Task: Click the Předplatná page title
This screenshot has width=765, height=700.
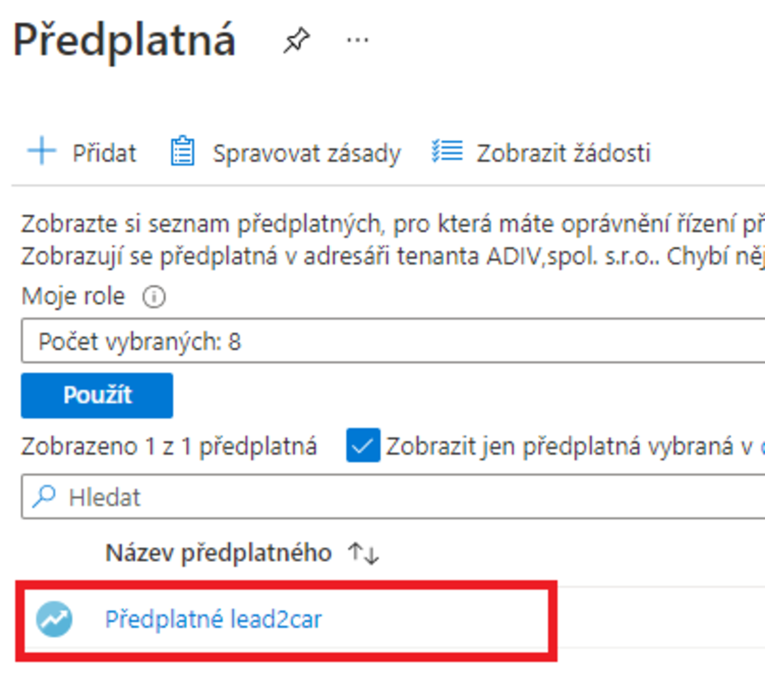Action: click(124, 40)
